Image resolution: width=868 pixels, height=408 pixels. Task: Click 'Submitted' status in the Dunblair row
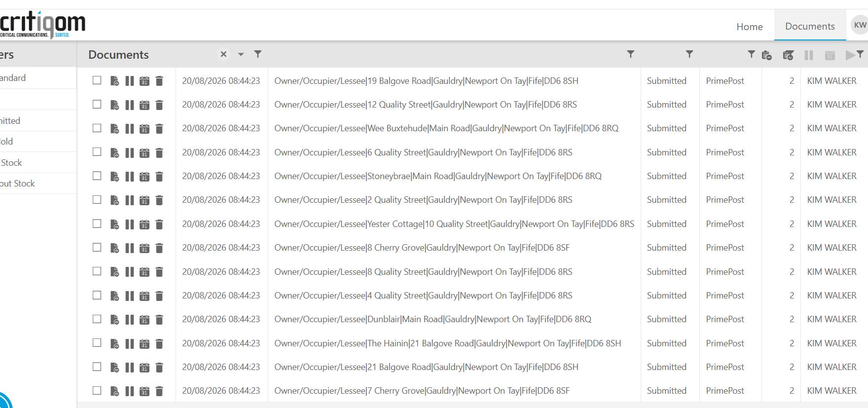point(666,319)
